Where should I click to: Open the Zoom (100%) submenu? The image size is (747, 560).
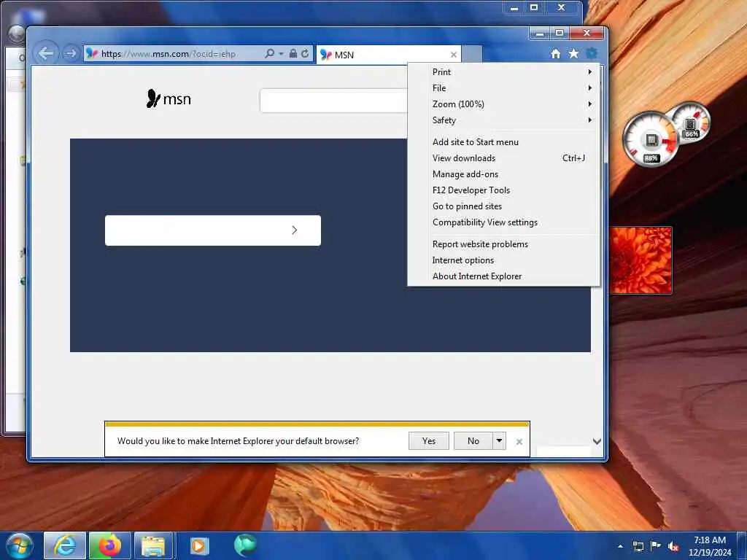(x=504, y=104)
